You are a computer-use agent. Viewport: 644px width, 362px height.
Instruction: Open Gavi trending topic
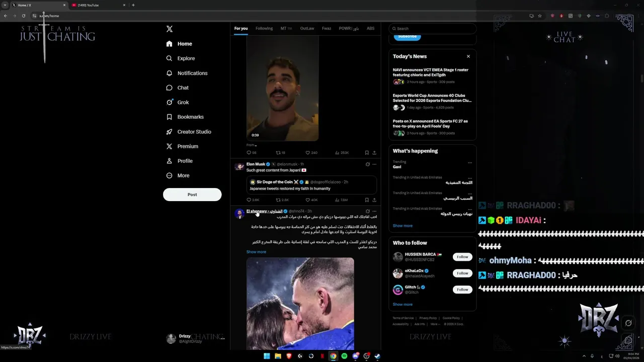(397, 166)
